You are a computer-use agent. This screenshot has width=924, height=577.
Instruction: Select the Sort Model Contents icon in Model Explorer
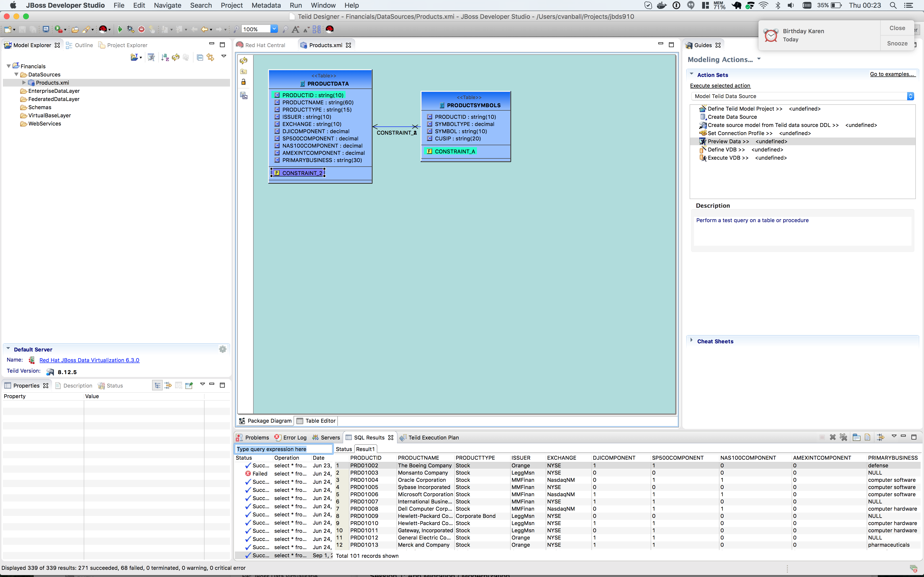coord(165,57)
